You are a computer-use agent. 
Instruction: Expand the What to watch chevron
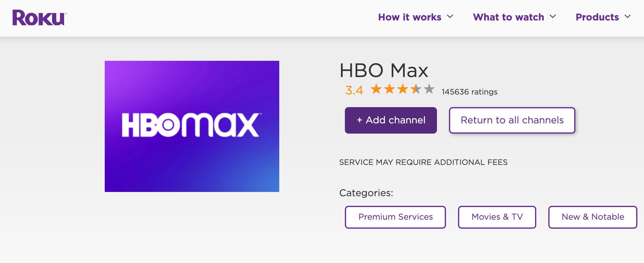pos(553,17)
